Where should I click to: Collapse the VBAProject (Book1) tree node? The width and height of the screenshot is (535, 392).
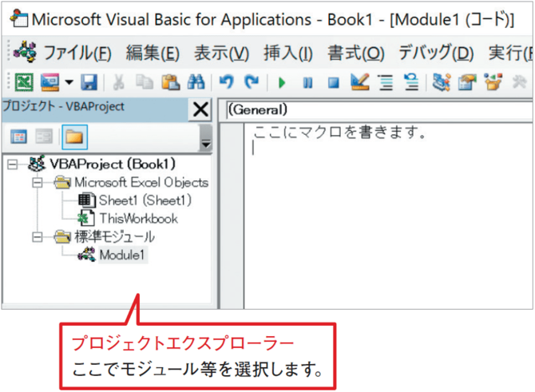(12, 164)
